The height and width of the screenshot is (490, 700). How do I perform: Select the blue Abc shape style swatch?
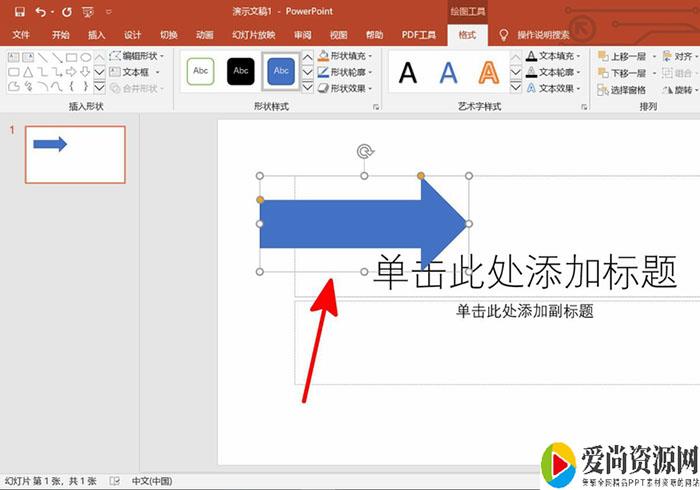pos(281,71)
